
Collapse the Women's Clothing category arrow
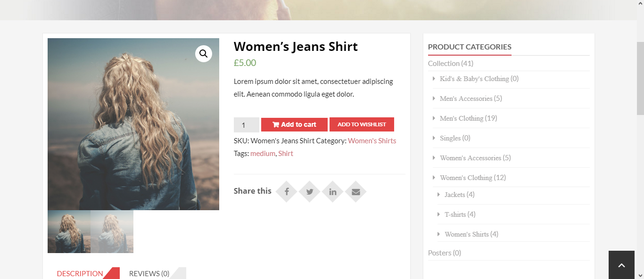click(x=434, y=177)
